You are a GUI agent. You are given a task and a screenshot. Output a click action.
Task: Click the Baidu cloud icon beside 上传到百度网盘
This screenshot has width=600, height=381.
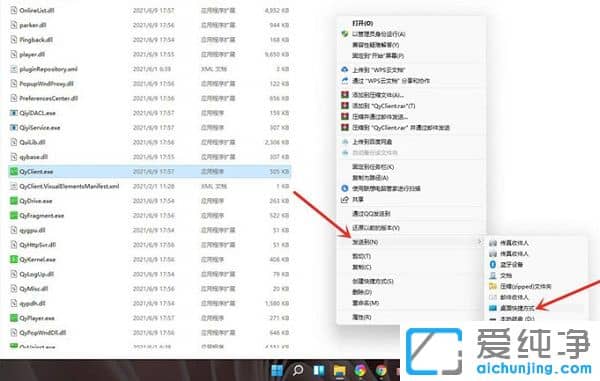[345, 142]
